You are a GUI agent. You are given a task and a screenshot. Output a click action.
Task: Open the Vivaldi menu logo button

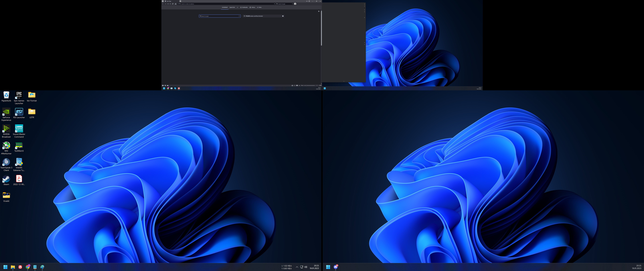[x=163, y=1]
